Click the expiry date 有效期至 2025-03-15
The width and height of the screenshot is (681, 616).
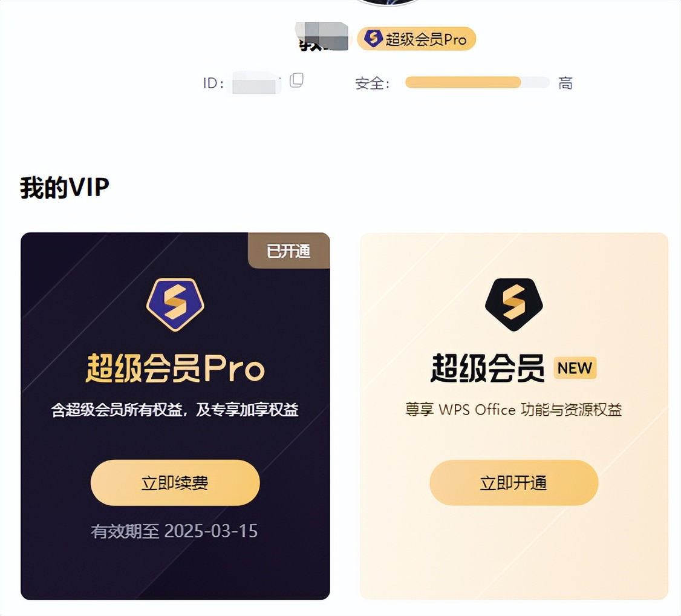coord(174,531)
